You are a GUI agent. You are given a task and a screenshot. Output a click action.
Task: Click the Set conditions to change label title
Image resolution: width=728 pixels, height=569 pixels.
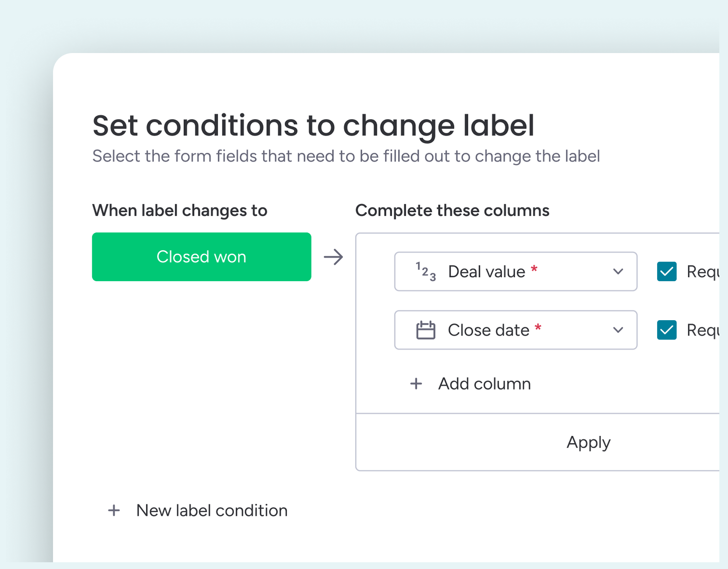pos(313,125)
